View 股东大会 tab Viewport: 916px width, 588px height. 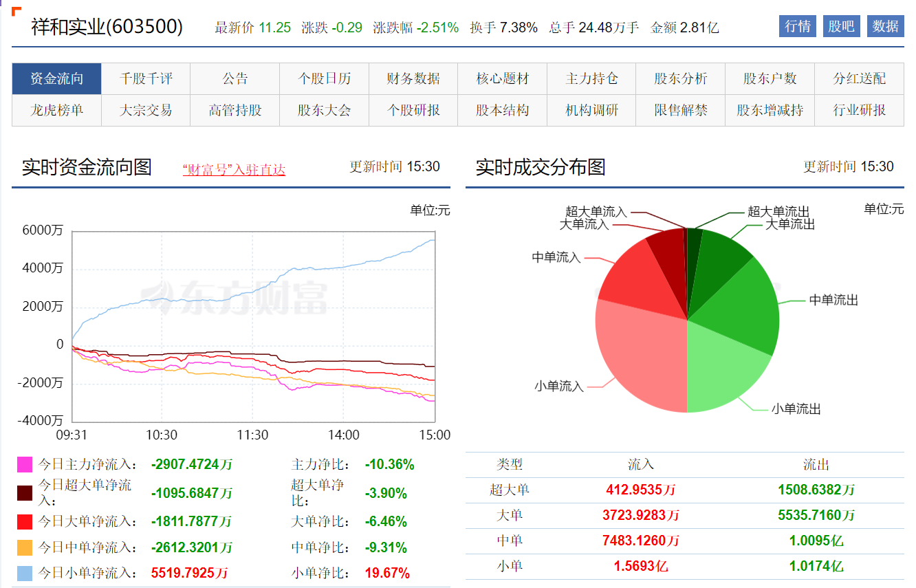tap(324, 110)
